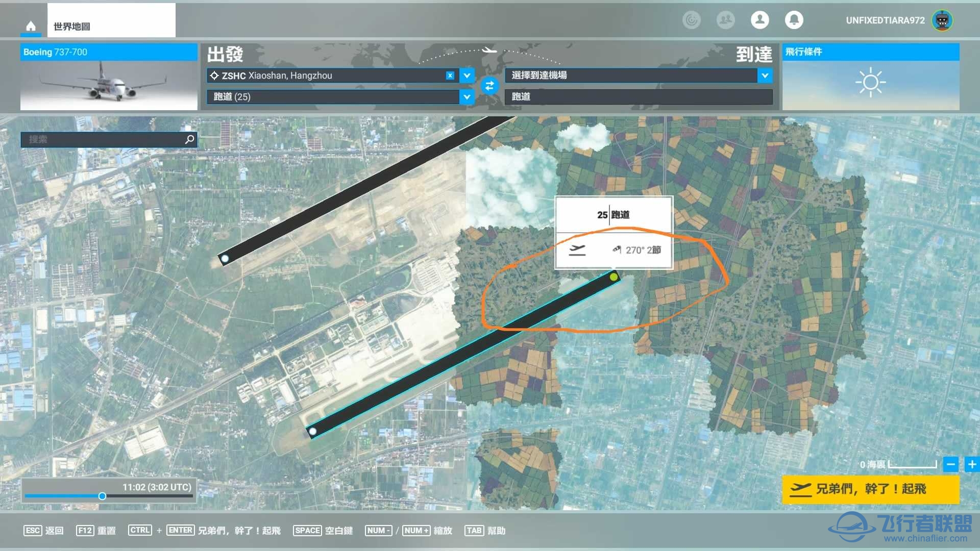The height and width of the screenshot is (551, 980).
Task: Open the user profile icon
Action: [759, 20]
